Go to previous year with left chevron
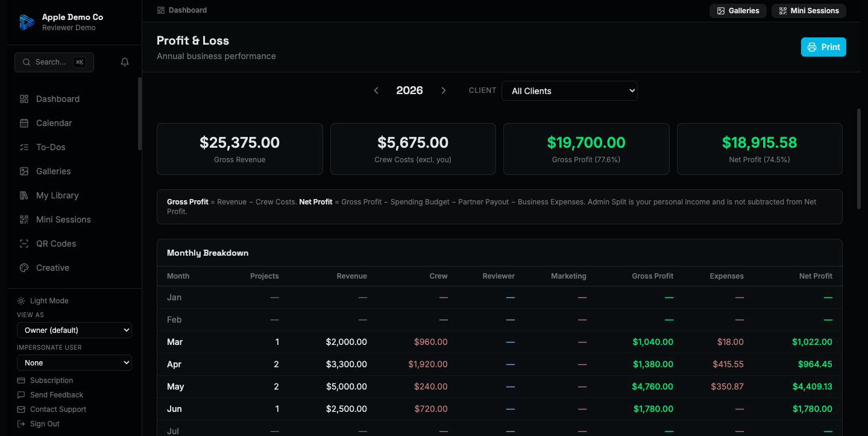The image size is (868, 436). pos(376,90)
